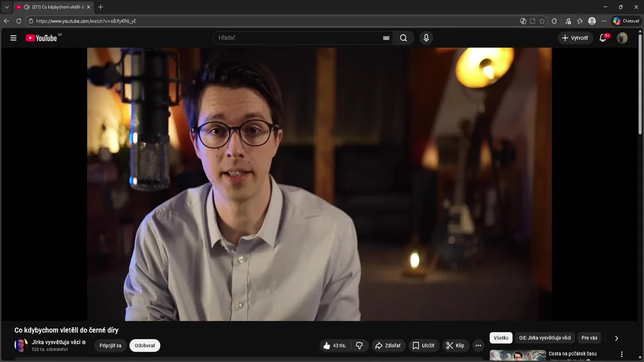Open the Vytvoriť create button
The height and width of the screenshot is (362, 644).
(x=575, y=38)
